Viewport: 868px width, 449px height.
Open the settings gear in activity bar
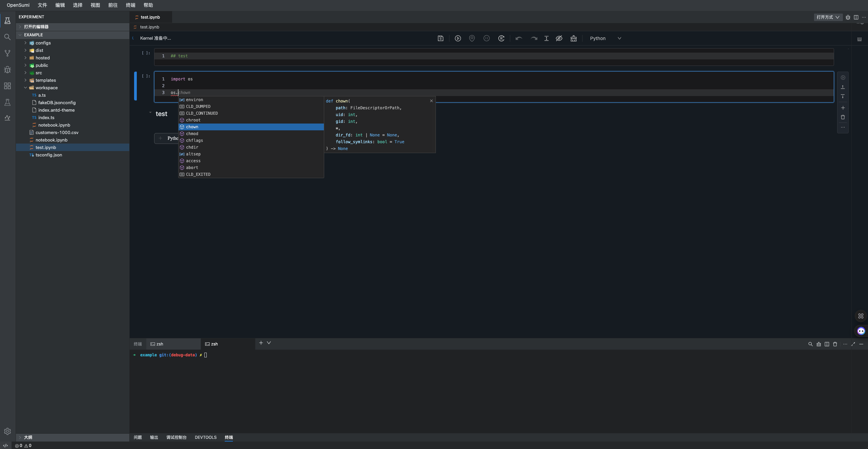[7, 431]
